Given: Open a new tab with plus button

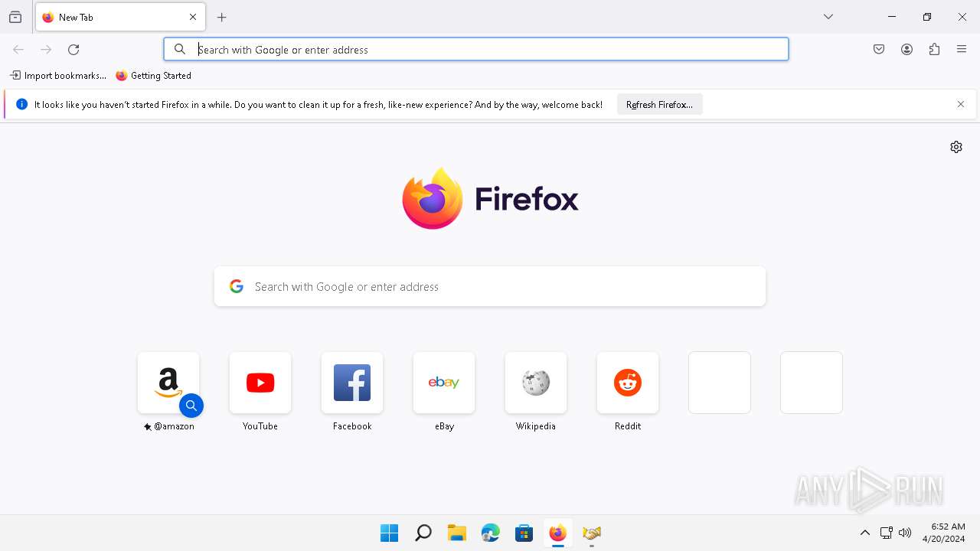Looking at the screenshot, I should [222, 17].
